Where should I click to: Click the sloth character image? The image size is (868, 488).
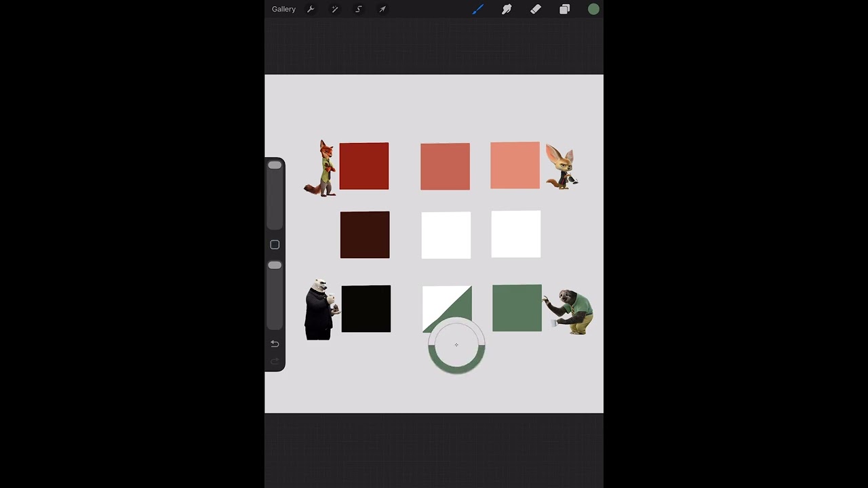[x=569, y=312]
